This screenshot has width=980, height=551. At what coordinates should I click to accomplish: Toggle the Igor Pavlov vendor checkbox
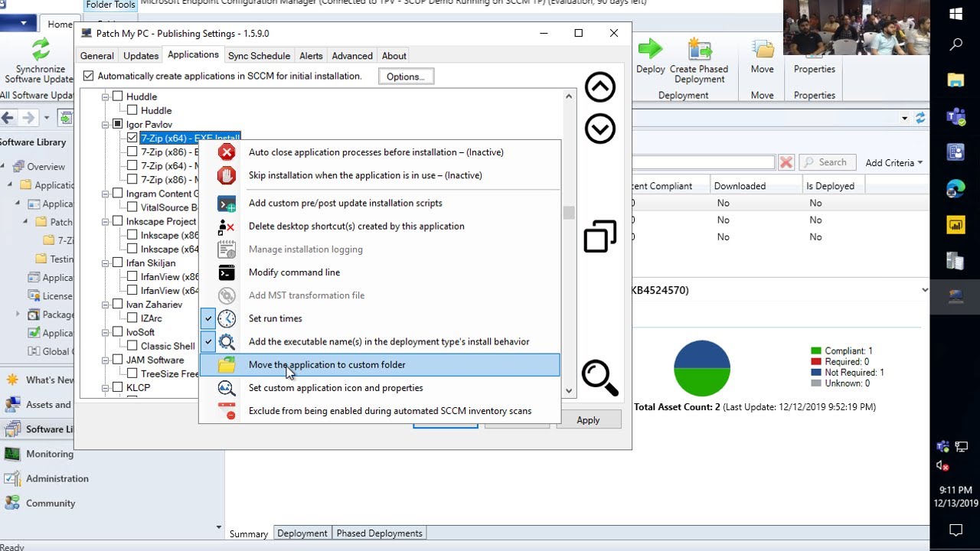[x=117, y=124]
